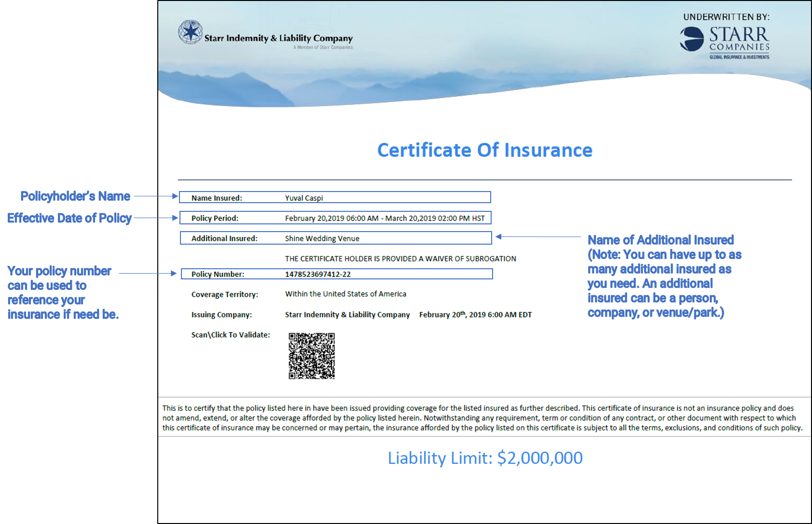This screenshot has width=812, height=524.
Task: Select the issue date 'February 20th, 2019 6:00 AM EDT'
Action: pos(475,314)
